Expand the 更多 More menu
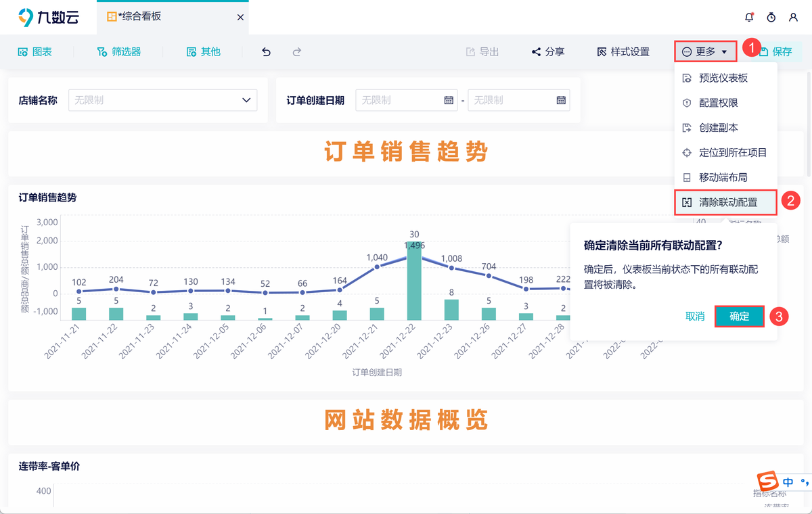812x514 pixels. [x=705, y=51]
